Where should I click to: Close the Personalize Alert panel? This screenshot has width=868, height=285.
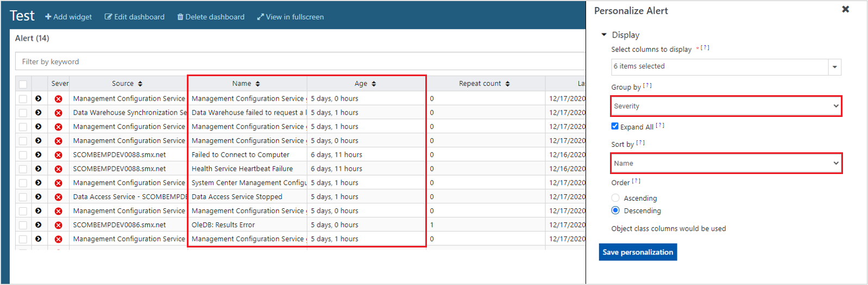click(845, 9)
